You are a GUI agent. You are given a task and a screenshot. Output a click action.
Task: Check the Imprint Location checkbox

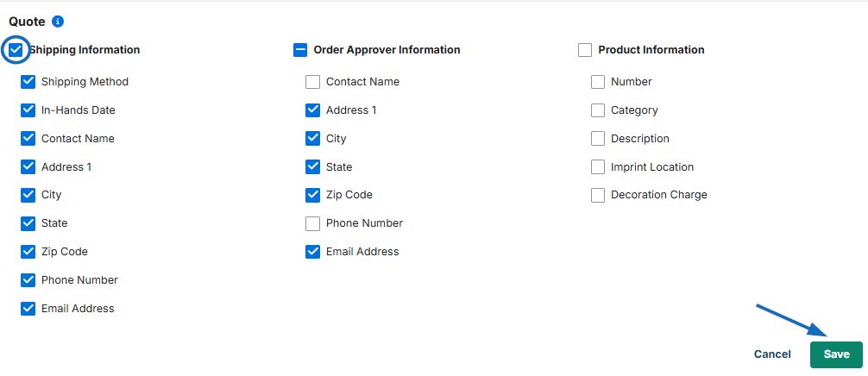click(598, 167)
